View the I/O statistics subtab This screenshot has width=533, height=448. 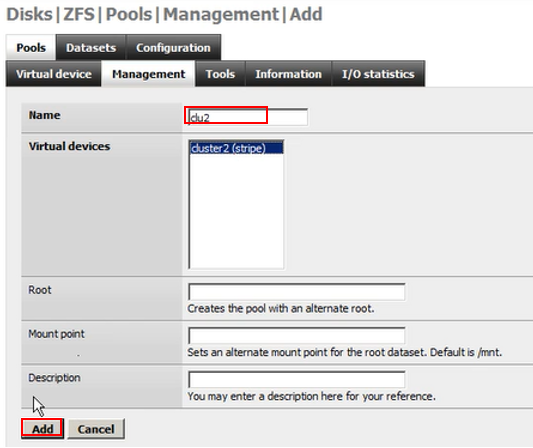point(378,74)
